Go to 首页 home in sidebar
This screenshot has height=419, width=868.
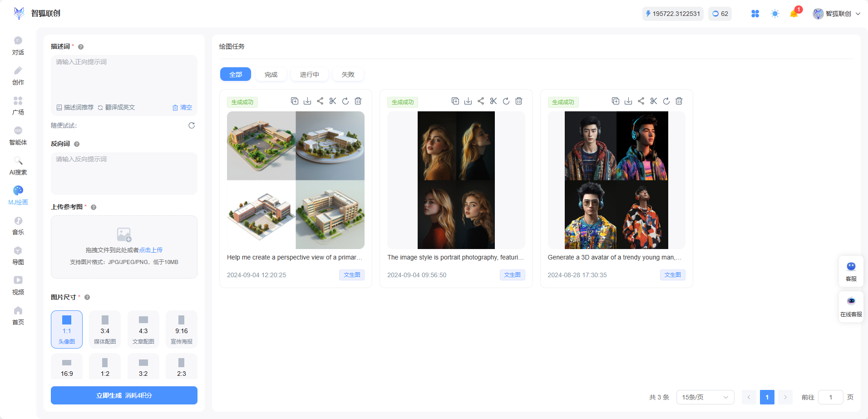[18, 316]
